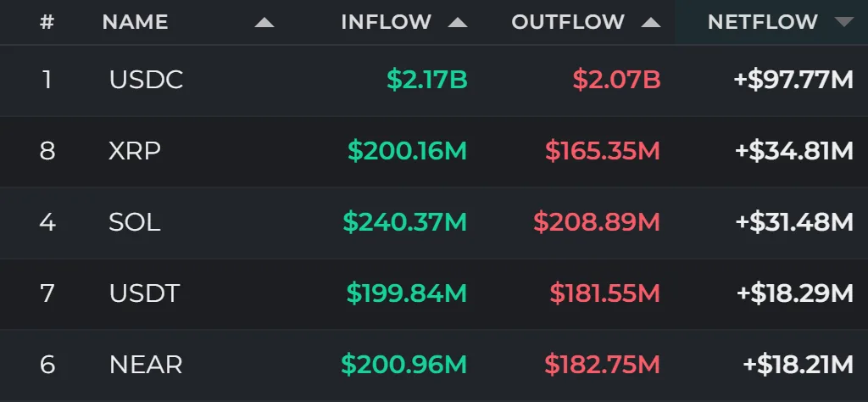Click USDC netflow +$97.77M
This screenshot has width=868, height=402.
793,81
